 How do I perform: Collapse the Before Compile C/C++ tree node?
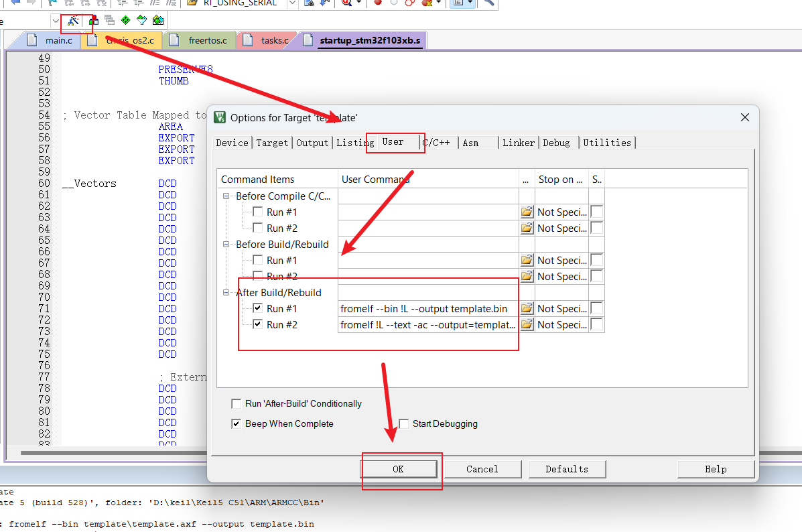pyautogui.click(x=226, y=196)
